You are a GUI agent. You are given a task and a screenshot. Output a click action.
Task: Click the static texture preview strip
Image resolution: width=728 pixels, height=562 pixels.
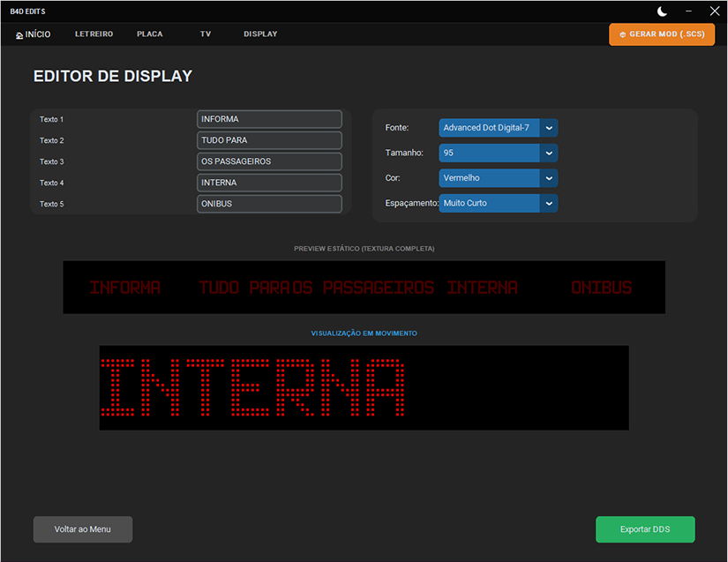coord(364,288)
